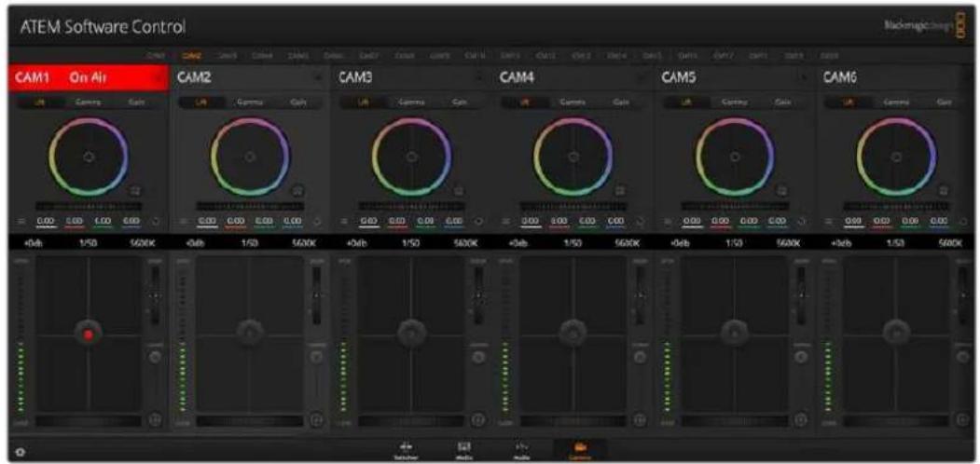The width and height of the screenshot is (980, 464).
Task: Click CAM3 coarse round button
Action: point(478,357)
